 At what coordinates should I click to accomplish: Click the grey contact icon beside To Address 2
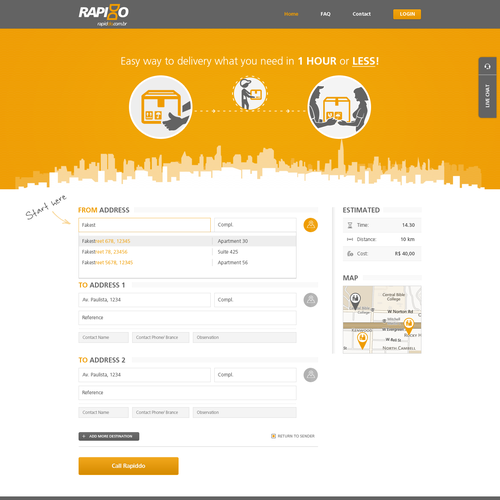[x=310, y=375]
